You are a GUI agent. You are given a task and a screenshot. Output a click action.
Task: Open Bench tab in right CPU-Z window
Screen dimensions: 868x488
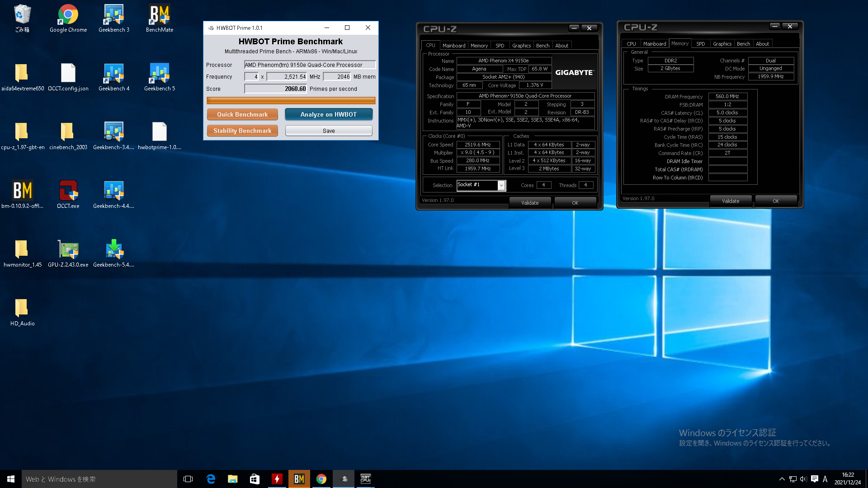[x=743, y=44]
